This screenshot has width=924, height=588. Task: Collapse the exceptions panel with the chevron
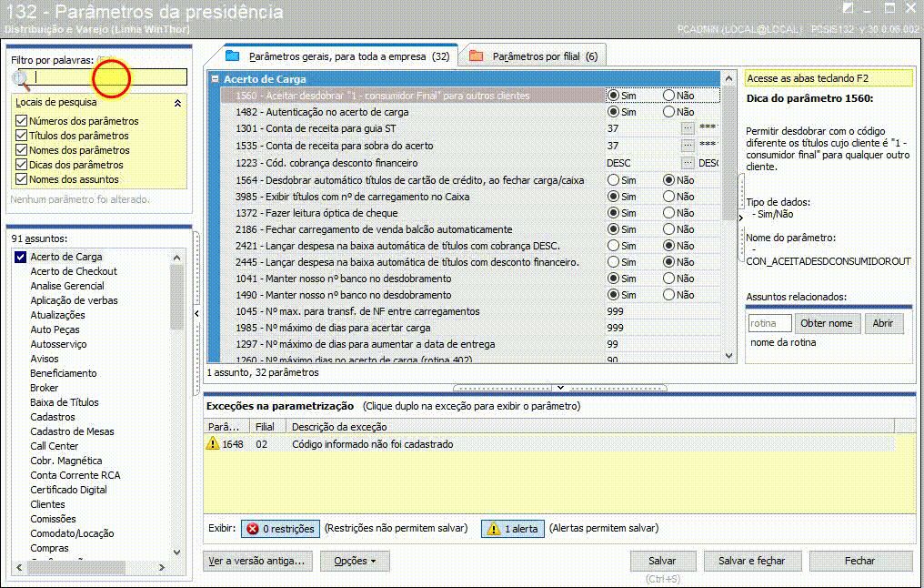(560, 388)
